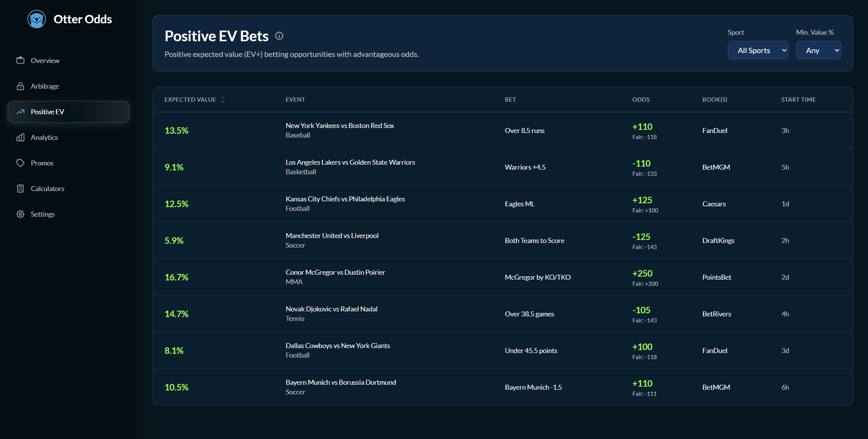Click the Under 45.5 points bet
Viewport: 868px width, 439px height.
(531, 350)
